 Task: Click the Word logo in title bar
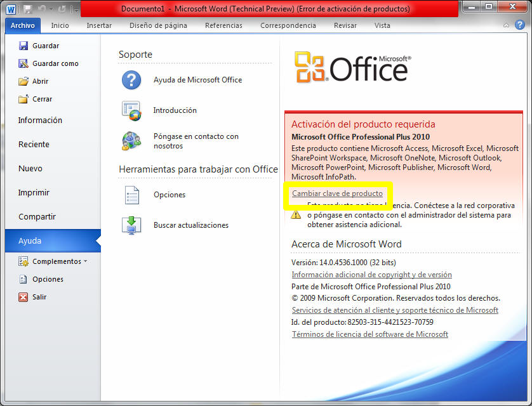11,9
